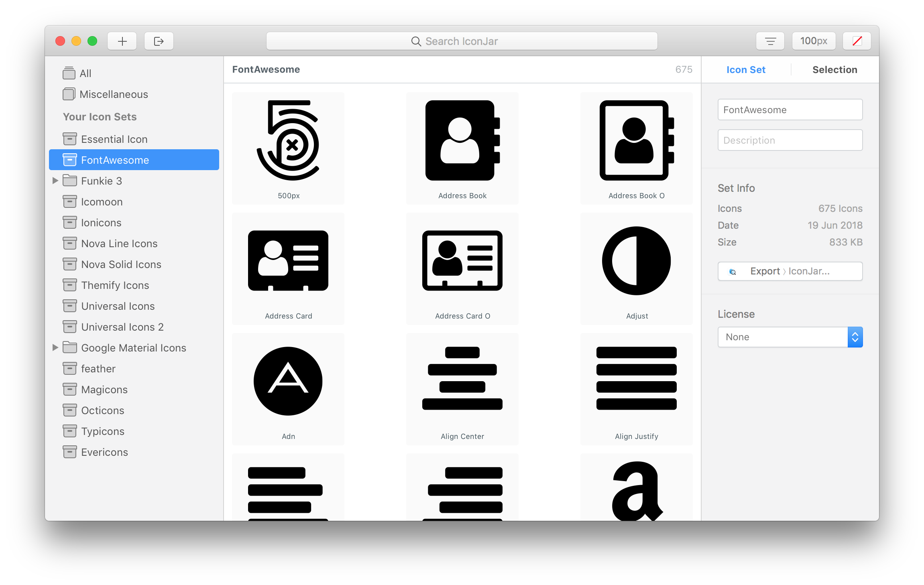Open the Miscellaneous group

(x=134, y=94)
